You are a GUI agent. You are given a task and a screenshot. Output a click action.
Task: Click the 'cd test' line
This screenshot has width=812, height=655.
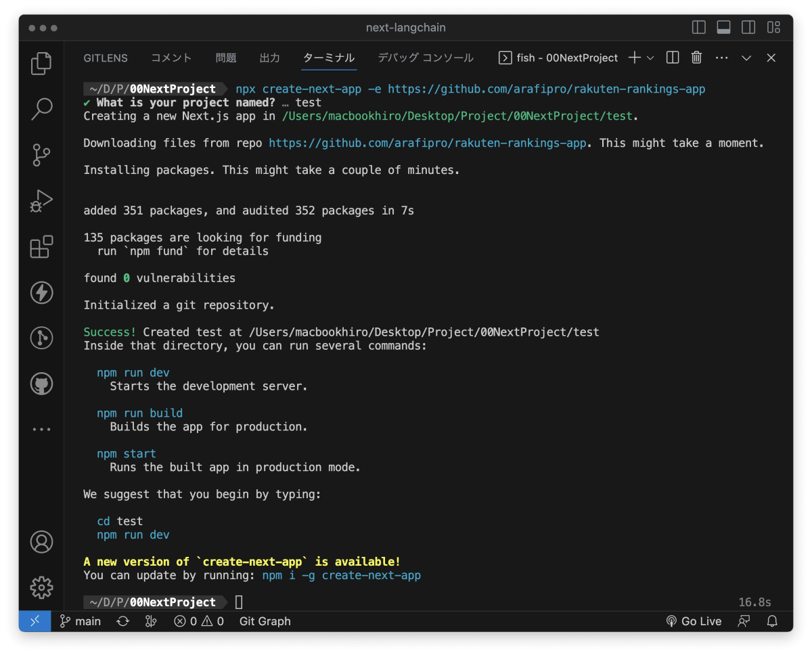pos(120,522)
